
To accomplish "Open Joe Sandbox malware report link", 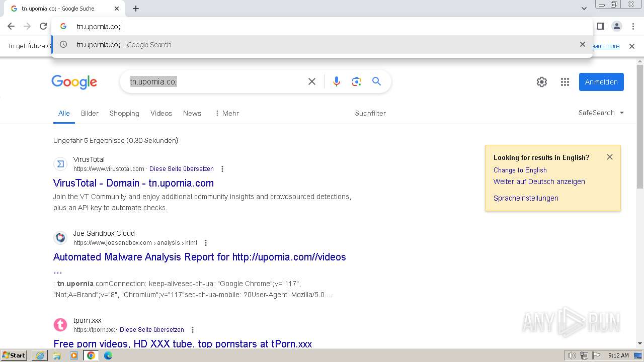I will pos(200,257).
